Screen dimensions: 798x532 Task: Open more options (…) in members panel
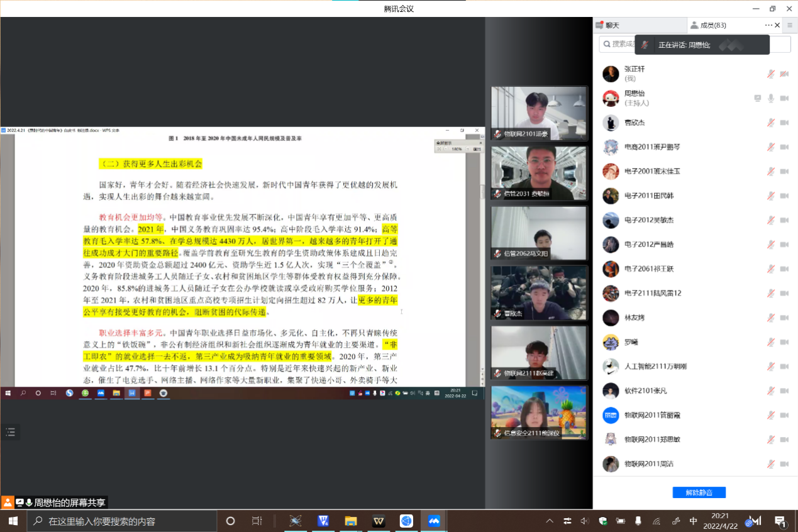[768, 25]
